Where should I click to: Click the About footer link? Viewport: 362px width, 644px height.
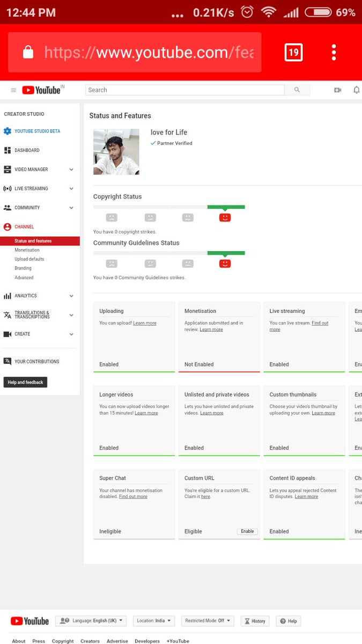click(19, 641)
